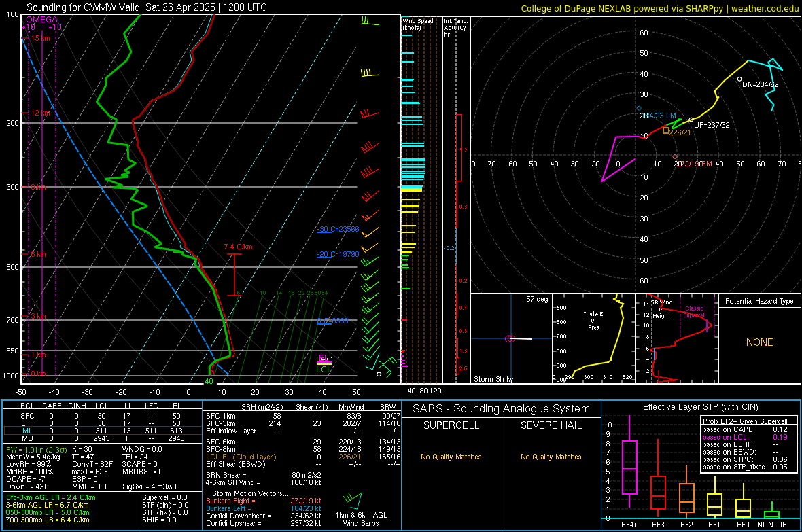Click the SHIP = 0.0 value
Image resolution: width=802 pixels, height=532 pixels.
(159, 520)
